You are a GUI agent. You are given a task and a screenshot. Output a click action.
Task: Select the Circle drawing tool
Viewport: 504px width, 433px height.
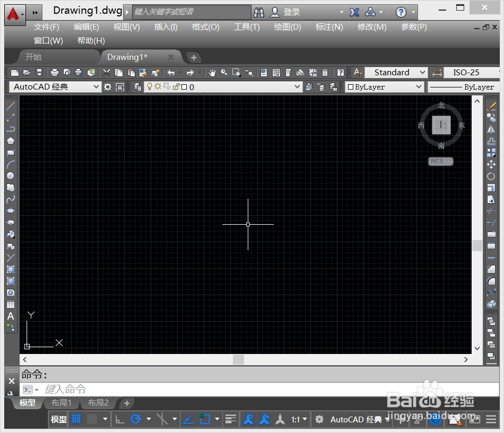click(x=11, y=176)
